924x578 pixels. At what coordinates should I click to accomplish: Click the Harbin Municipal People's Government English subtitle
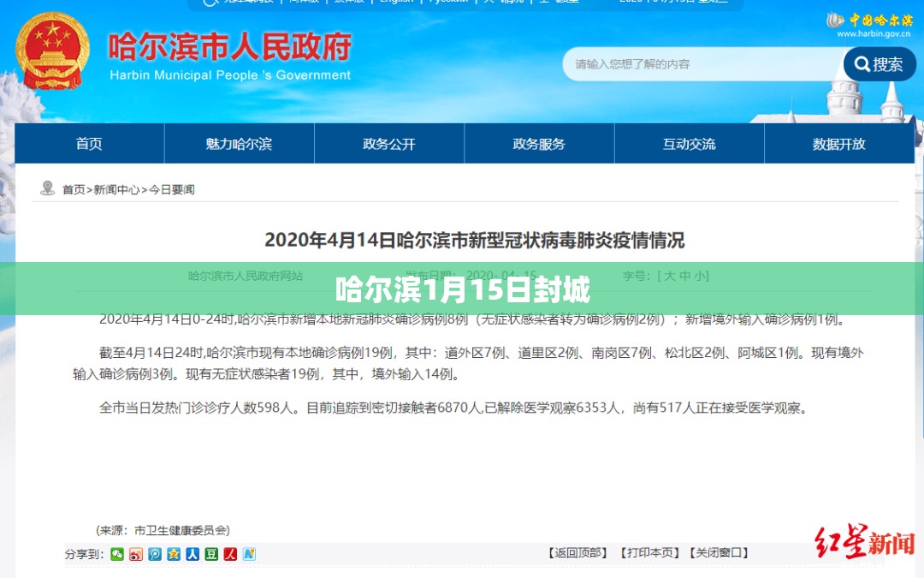coord(230,74)
